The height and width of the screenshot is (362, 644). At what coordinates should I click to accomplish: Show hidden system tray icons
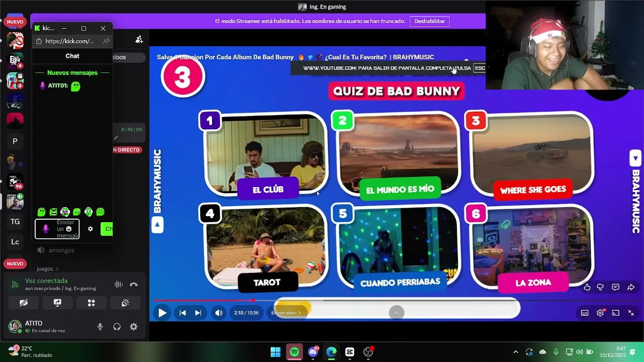(515, 352)
